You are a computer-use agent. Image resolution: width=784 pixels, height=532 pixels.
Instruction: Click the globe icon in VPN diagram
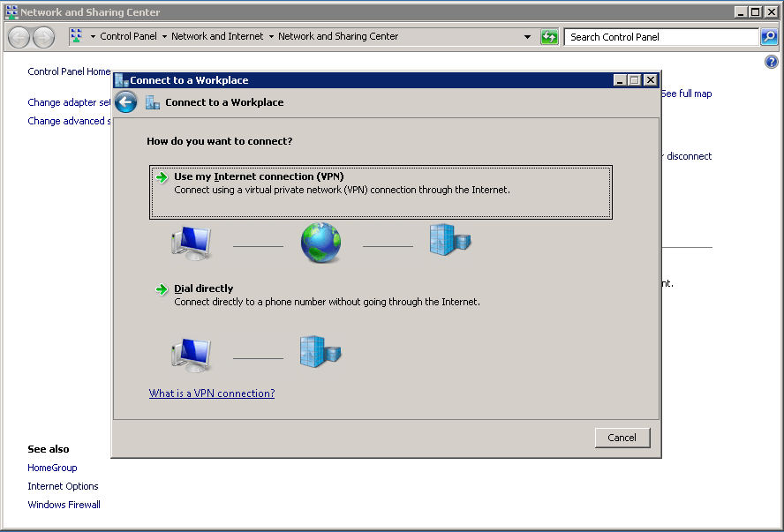[x=320, y=243]
